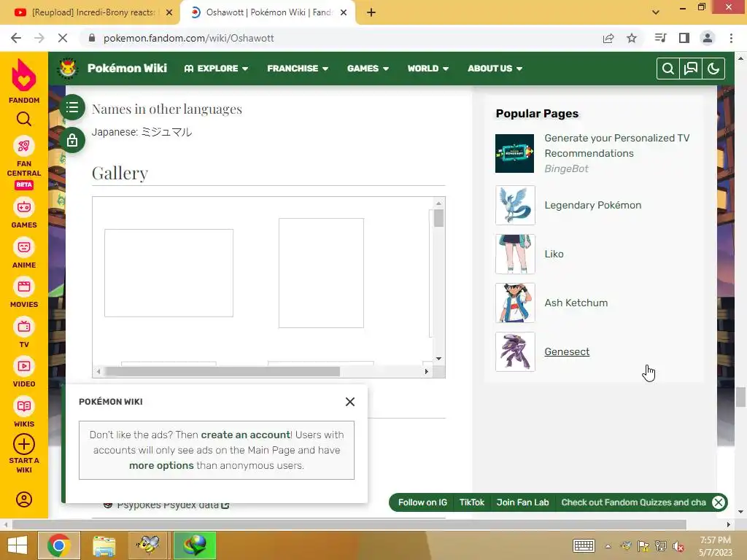Open Chrome tab search chevron
Screen dimensions: 747x560
[656, 12]
